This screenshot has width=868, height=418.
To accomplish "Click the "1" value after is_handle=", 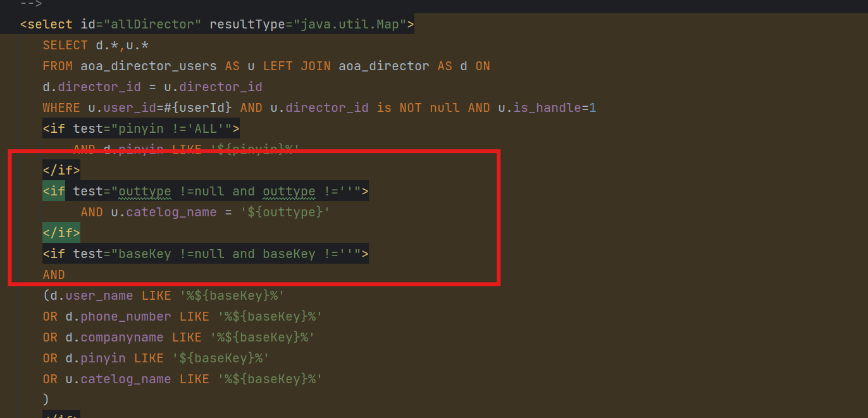I will point(593,108).
